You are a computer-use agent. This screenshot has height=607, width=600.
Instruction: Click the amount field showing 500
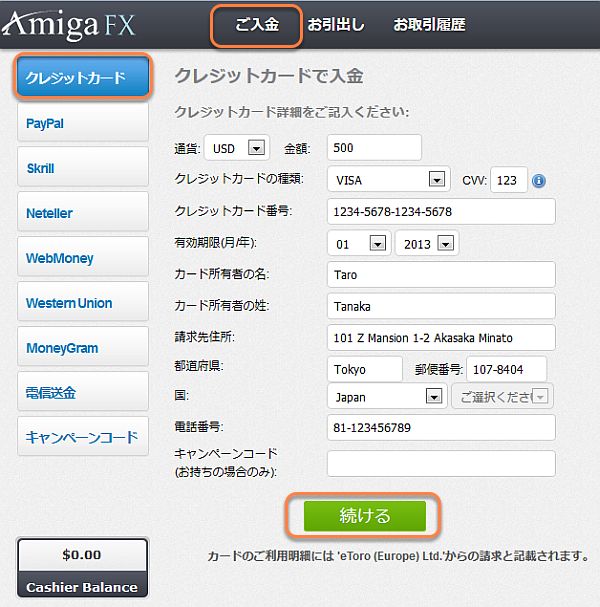tap(372, 148)
